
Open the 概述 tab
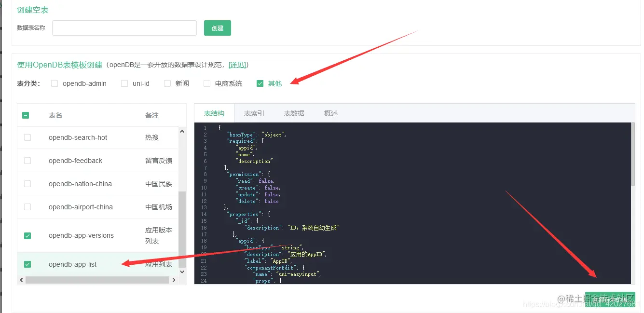(x=331, y=113)
